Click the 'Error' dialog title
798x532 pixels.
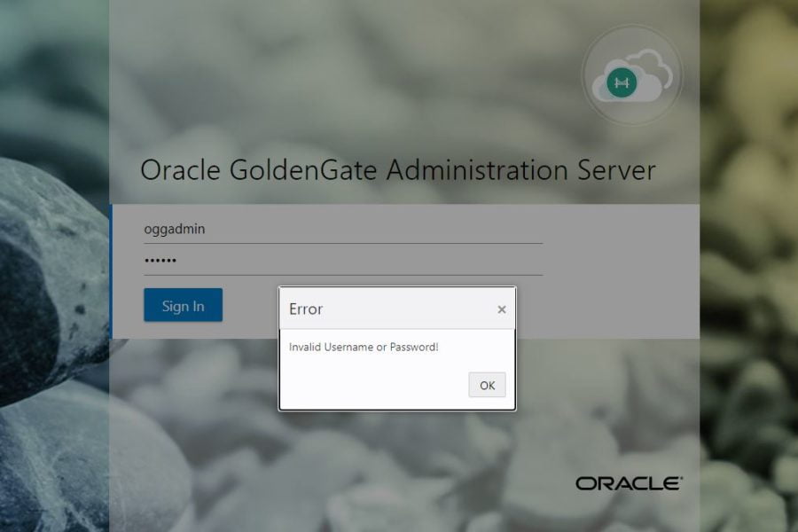[306, 309]
